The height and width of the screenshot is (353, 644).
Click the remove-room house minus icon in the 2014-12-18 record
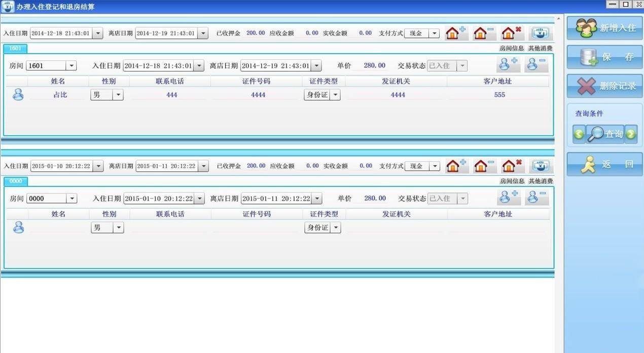point(484,33)
